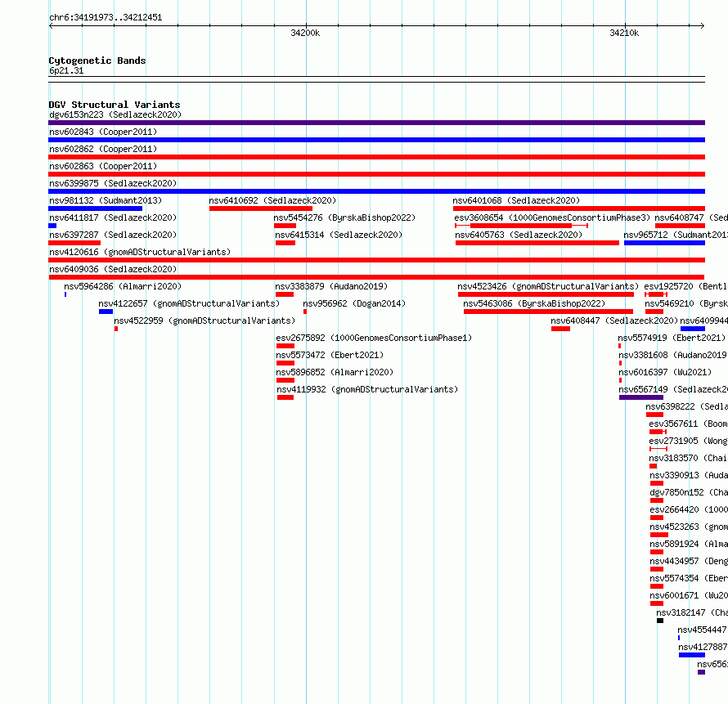728x704 pixels.
Task: Click dgv7850n152 variant label
Action: tap(689, 492)
